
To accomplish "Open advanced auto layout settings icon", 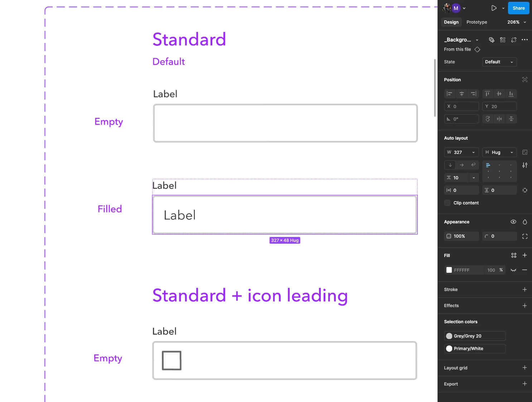I will click(525, 165).
